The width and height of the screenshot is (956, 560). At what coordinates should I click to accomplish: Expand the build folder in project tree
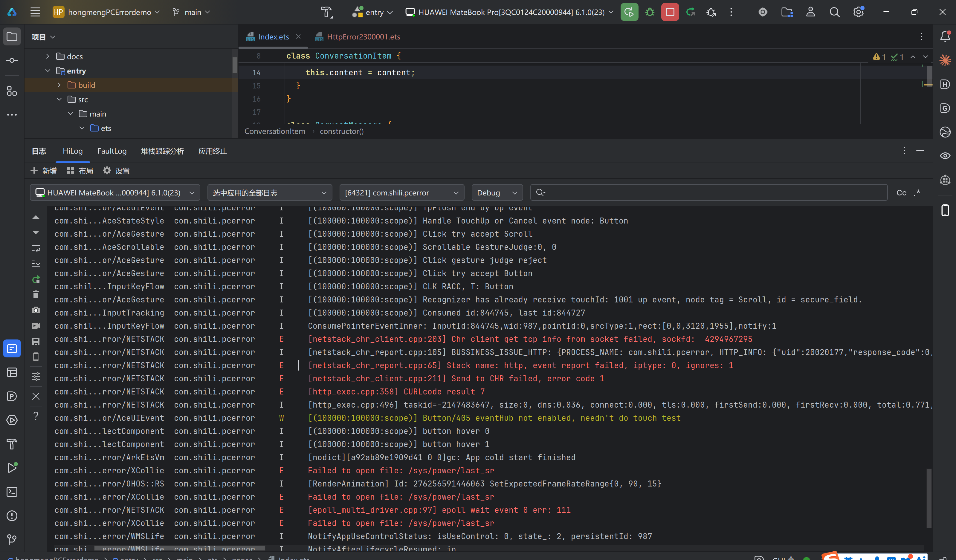(x=59, y=85)
